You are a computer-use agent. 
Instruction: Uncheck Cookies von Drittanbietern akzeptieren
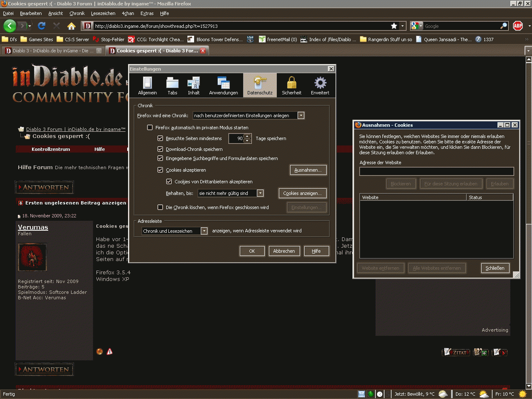click(169, 181)
